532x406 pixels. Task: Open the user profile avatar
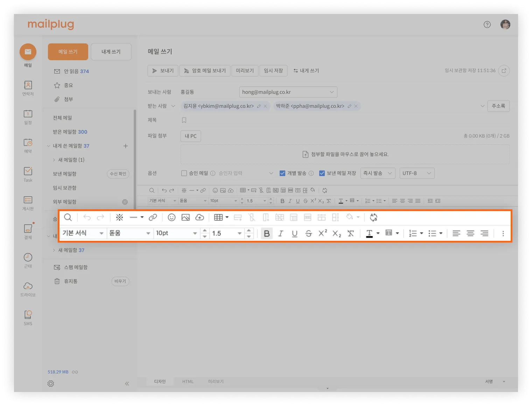pos(505,24)
